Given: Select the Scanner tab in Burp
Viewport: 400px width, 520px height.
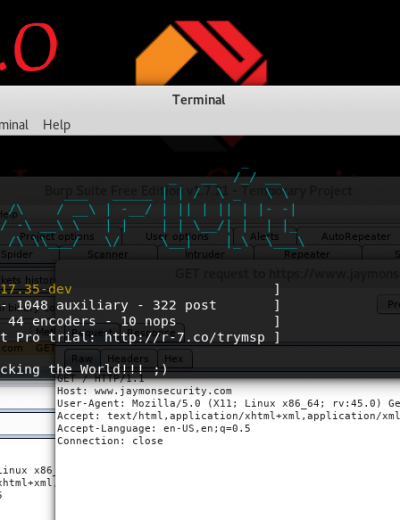Looking at the screenshot, I should pos(108,254).
